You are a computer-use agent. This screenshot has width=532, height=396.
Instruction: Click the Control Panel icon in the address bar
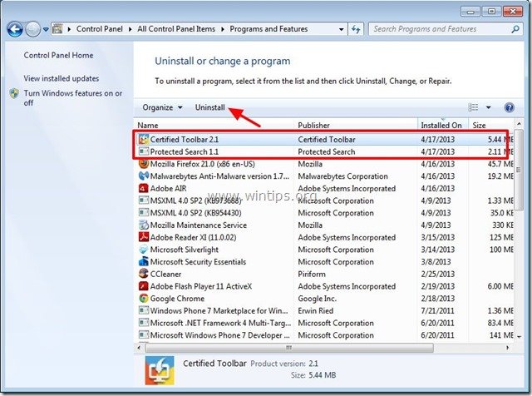(x=57, y=29)
